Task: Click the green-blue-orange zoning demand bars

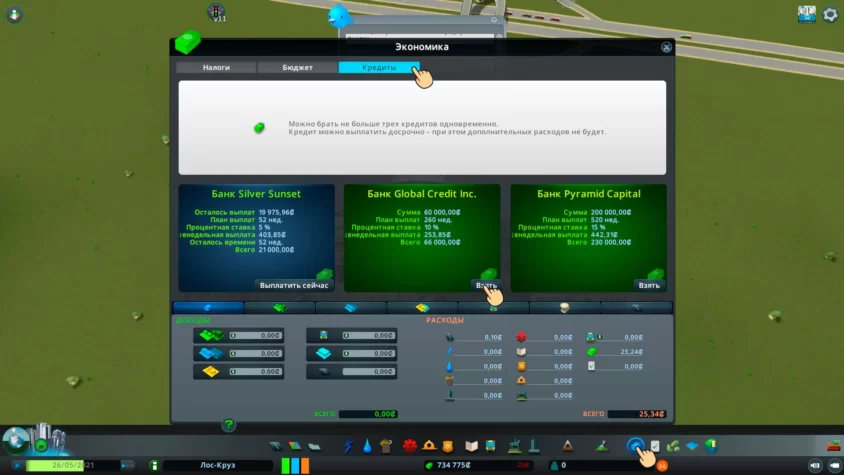Action: pyautogui.click(x=295, y=465)
